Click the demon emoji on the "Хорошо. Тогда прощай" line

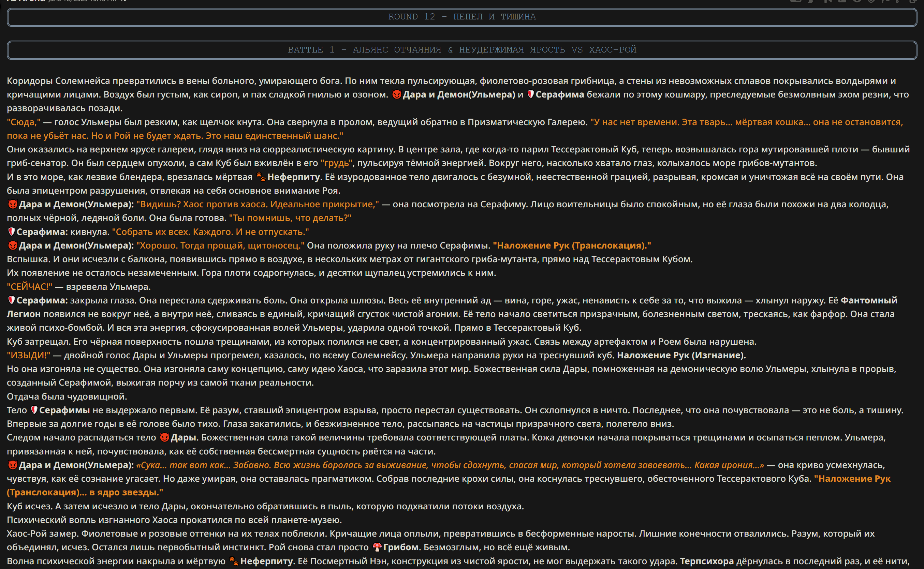click(12, 245)
